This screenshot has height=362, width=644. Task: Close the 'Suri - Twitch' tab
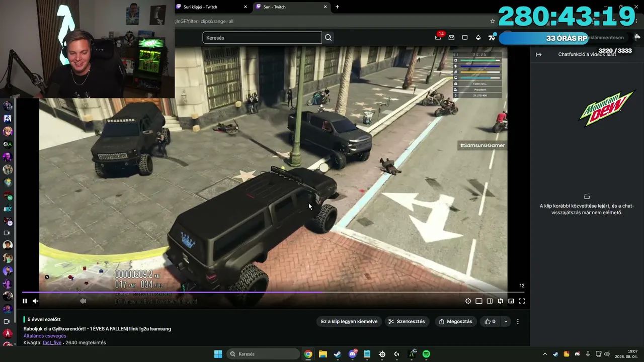coord(326,7)
